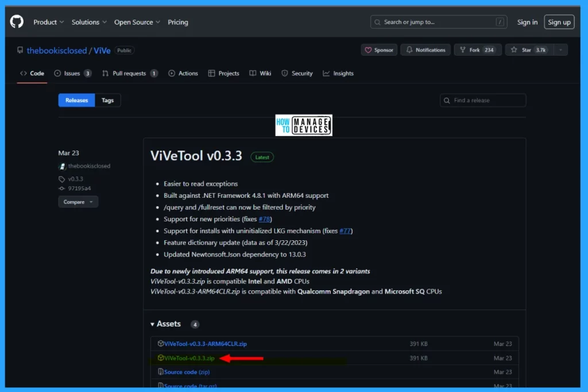Open issue #78 link
588x392 pixels.
coord(264,219)
